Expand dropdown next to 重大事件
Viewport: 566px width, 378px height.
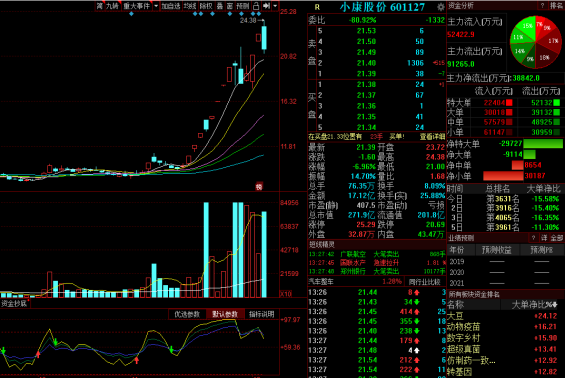(156, 6)
